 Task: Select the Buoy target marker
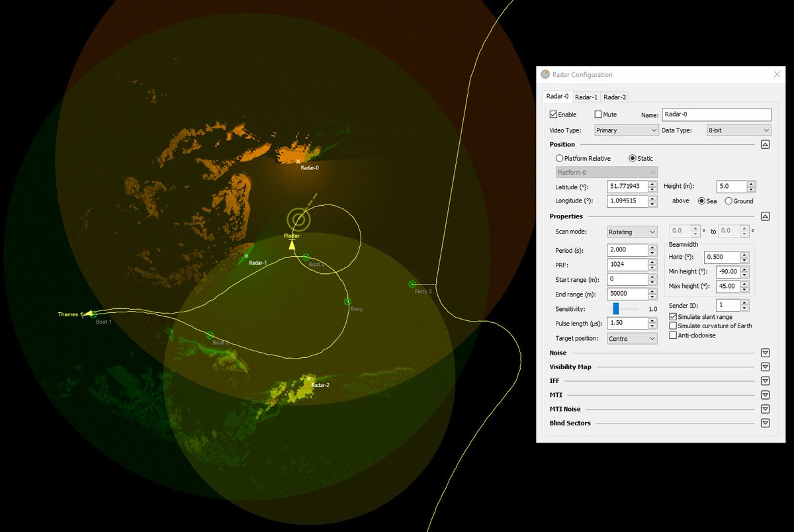[x=347, y=301]
